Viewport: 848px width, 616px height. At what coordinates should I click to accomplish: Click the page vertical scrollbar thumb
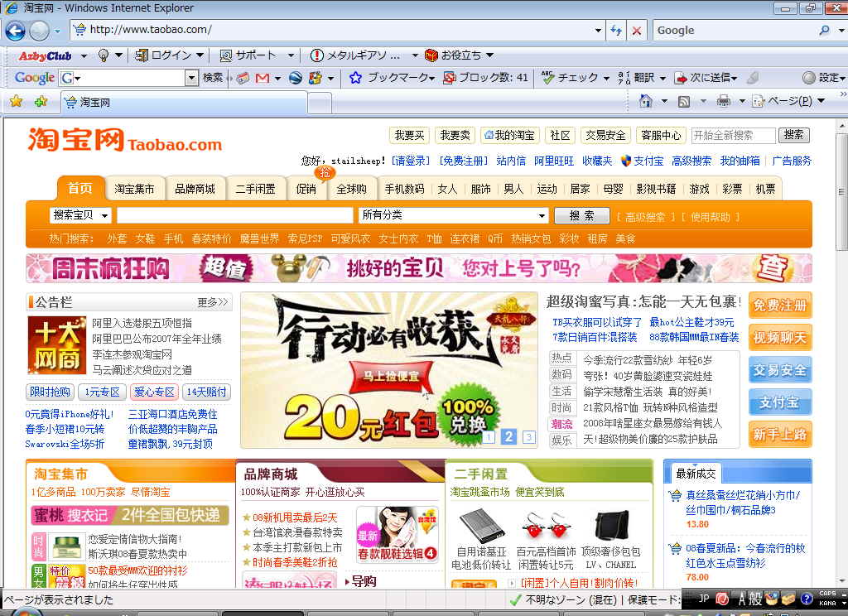pos(841,192)
